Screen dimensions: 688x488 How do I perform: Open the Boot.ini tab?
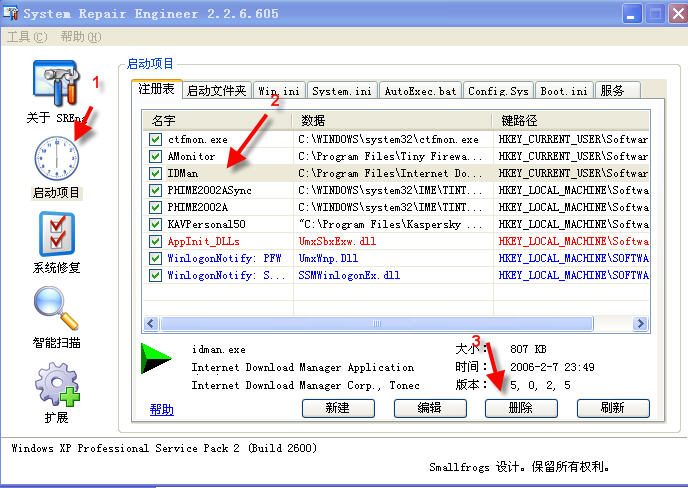tap(564, 90)
